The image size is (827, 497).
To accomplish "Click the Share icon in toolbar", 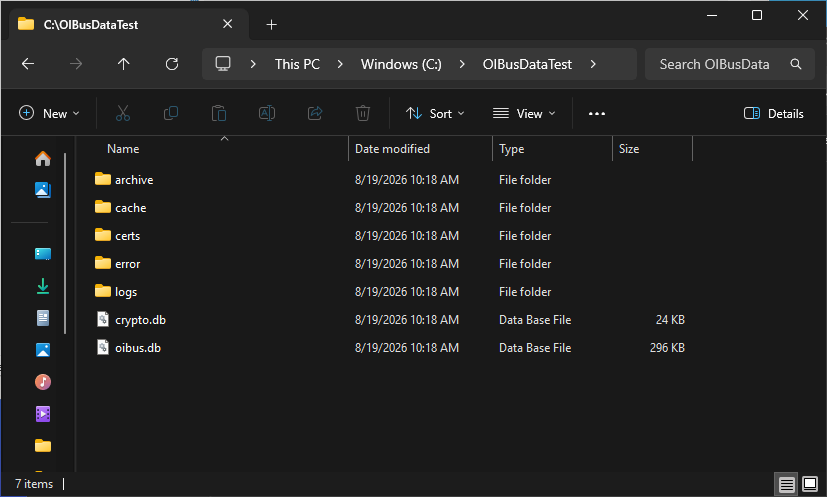I will pyautogui.click(x=315, y=113).
